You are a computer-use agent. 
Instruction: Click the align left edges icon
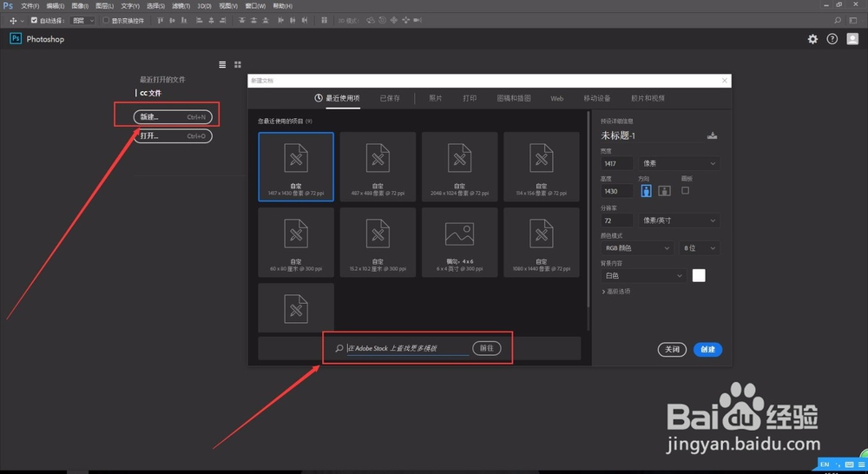pos(200,21)
